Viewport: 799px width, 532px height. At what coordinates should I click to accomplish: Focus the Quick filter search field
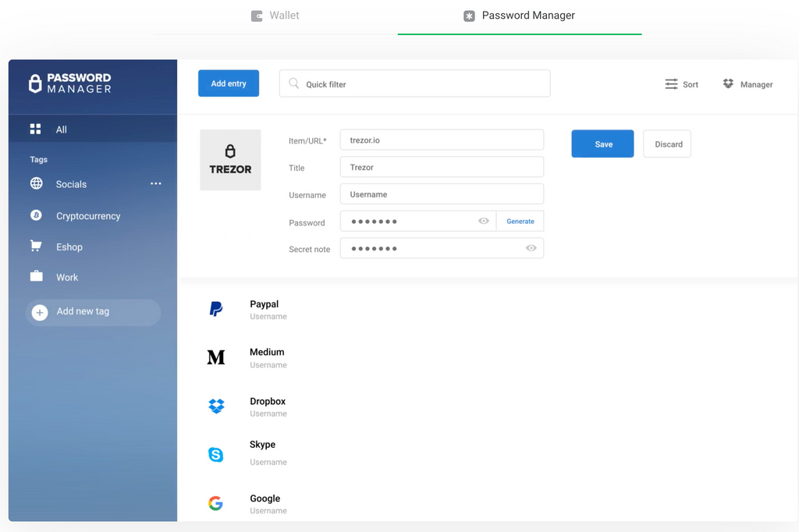point(415,83)
